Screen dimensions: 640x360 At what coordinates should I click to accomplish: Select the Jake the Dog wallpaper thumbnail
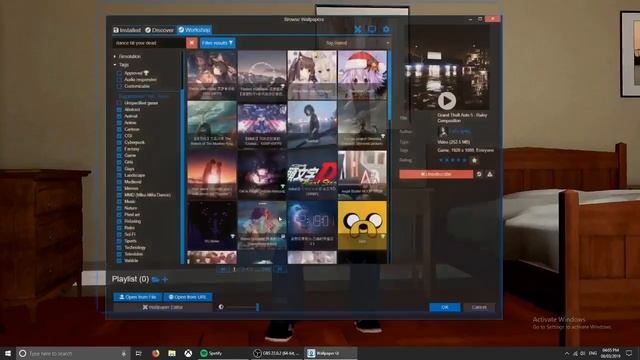click(x=362, y=224)
